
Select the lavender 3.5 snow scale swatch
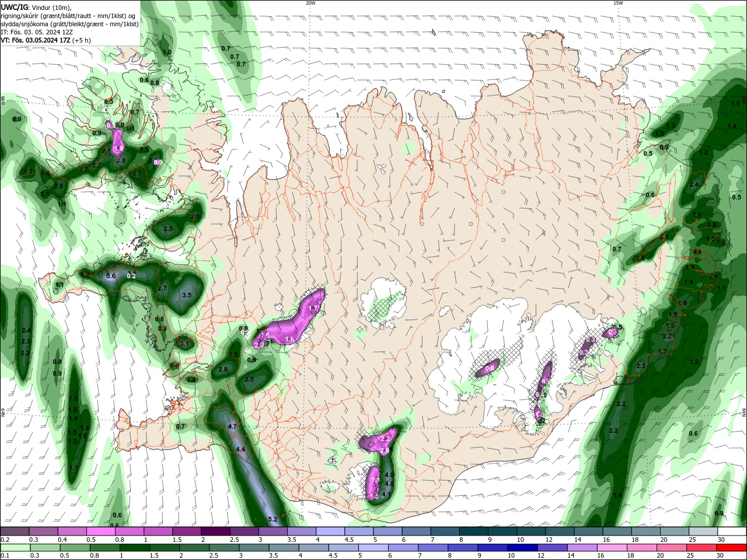tap(301, 531)
